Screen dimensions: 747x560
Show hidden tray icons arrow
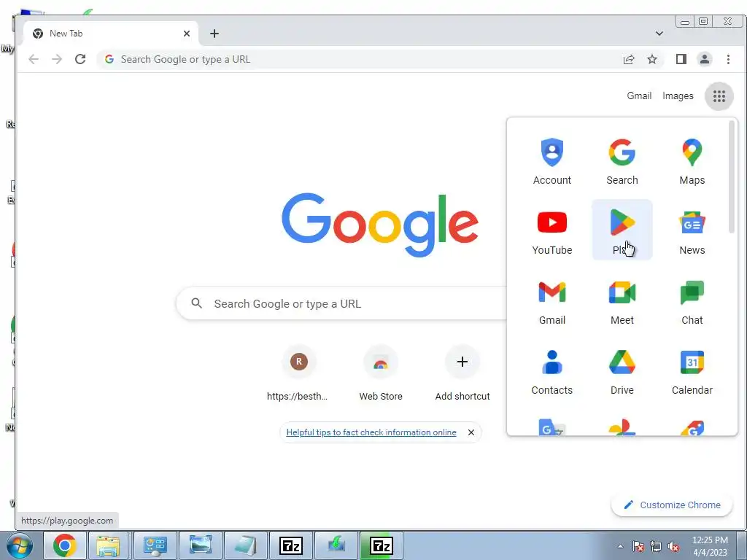coord(620,546)
